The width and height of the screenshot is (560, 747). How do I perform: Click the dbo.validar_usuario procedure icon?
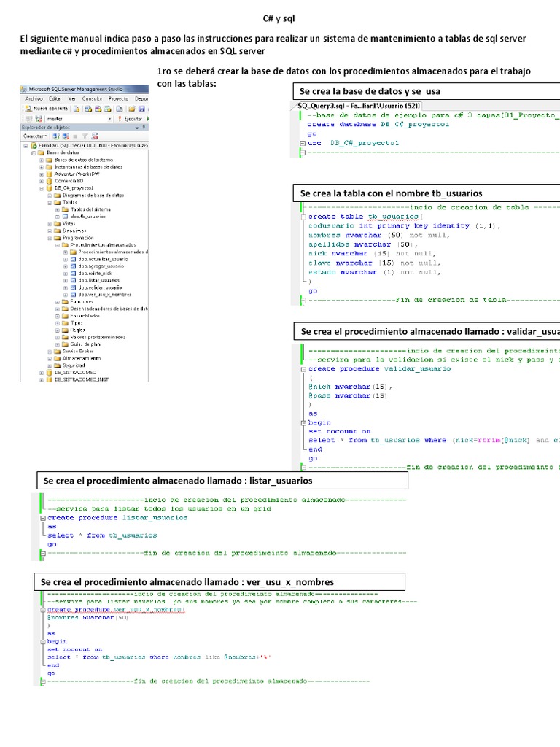pos(73,287)
